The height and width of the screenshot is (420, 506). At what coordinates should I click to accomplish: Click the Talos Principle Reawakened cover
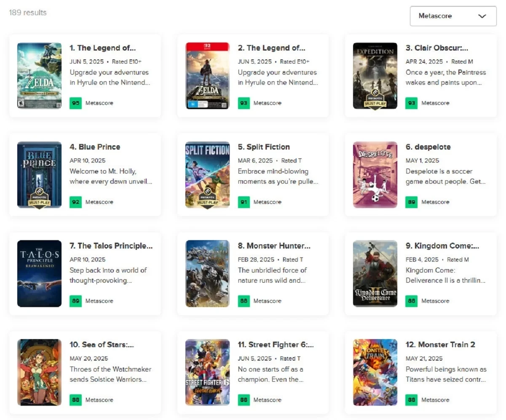click(39, 274)
